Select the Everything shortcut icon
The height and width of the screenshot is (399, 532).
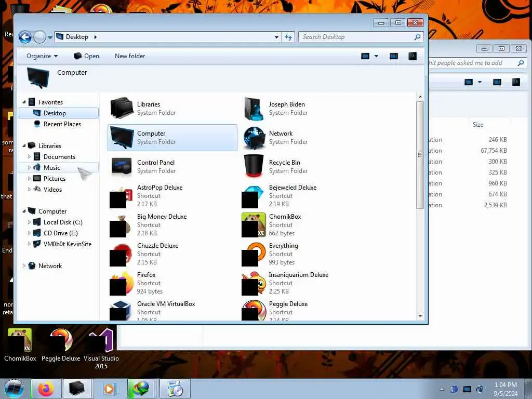254,254
